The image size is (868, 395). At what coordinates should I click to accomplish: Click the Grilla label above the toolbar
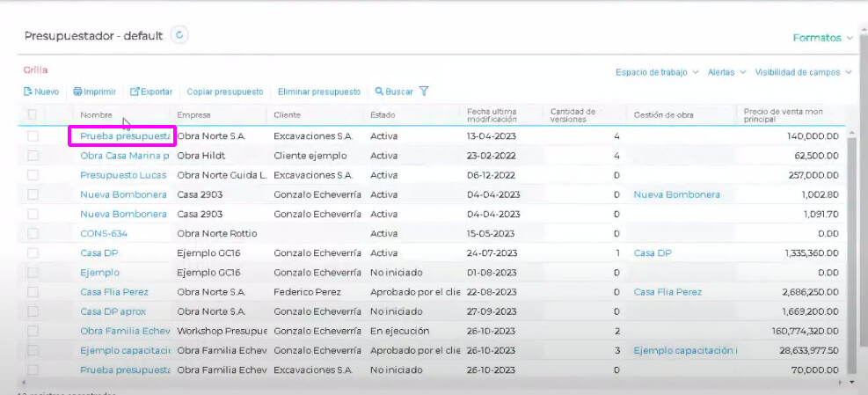[x=35, y=70]
